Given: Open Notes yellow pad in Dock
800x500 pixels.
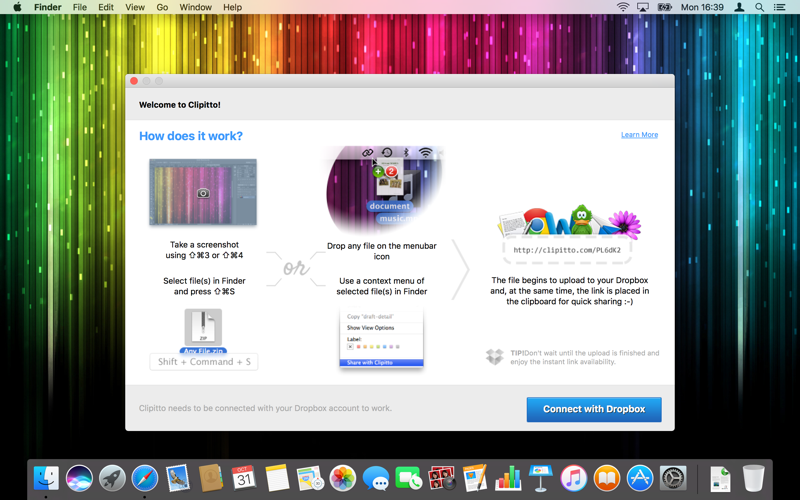Looking at the screenshot, I should coord(277,479).
